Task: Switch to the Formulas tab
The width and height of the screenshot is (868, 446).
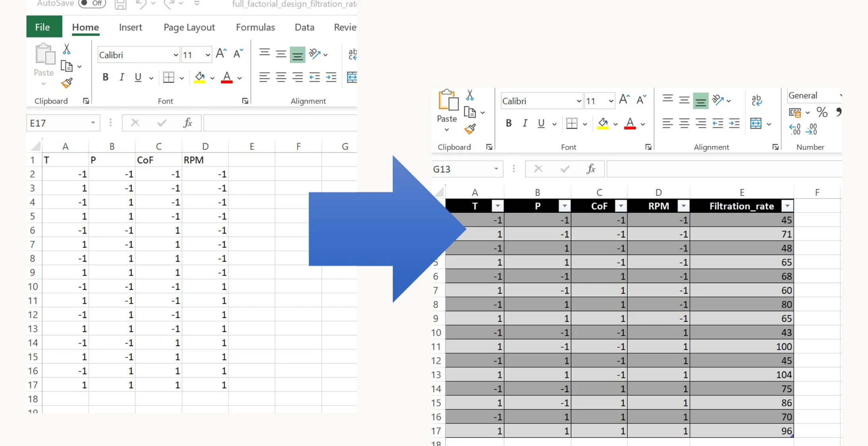Action: pyautogui.click(x=255, y=27)
